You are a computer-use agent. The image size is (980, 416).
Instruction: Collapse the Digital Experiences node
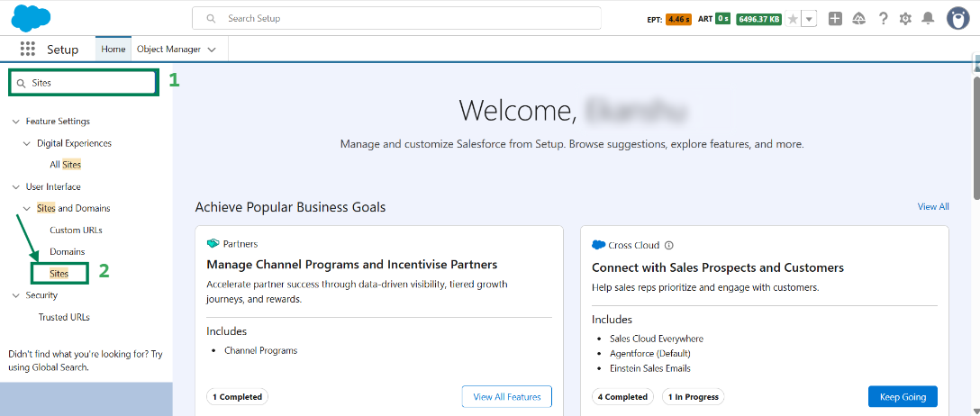click(x=26, y=144)
